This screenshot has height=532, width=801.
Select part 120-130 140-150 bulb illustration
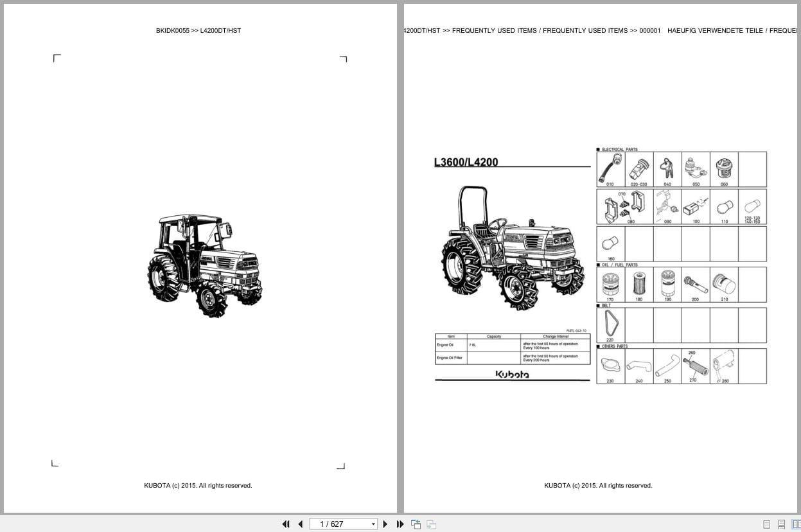pos(752,206)
